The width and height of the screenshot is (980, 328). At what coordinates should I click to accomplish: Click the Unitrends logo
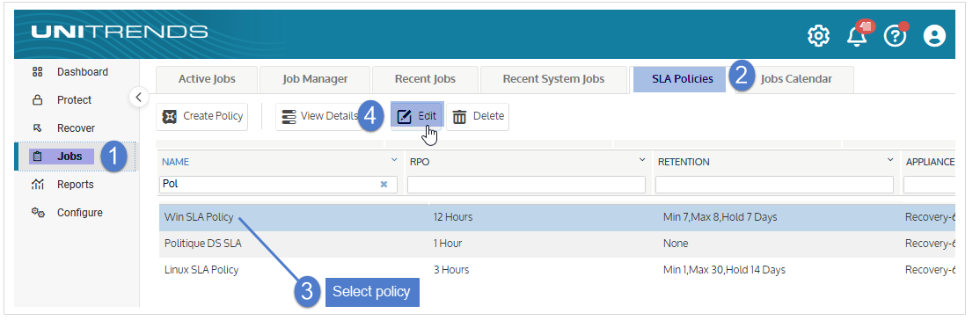(119, 32)
